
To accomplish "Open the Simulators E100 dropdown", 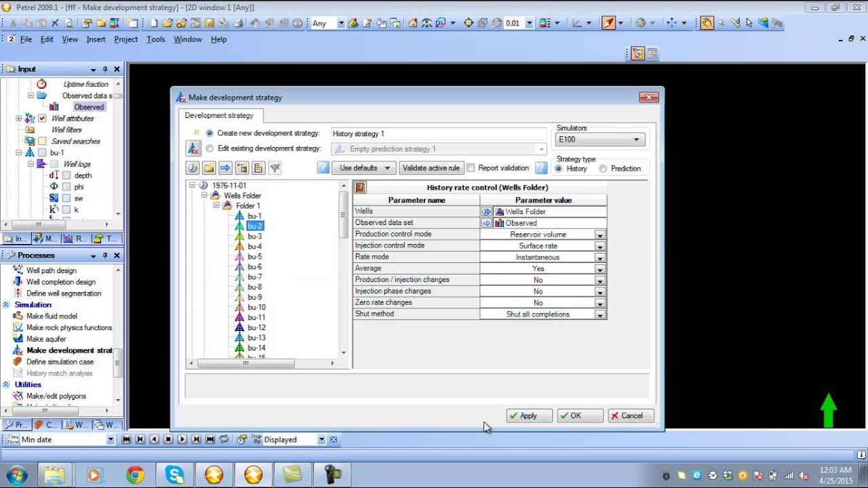I will (600, 140).
